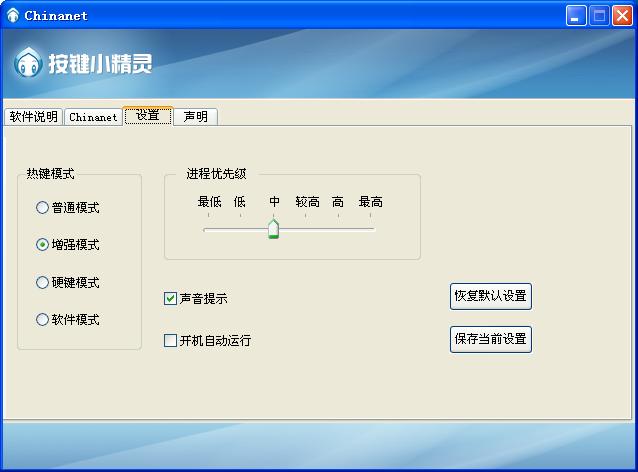Screen dimensions: 638x472
Task: Set priority at the 最低 tick label
Action: pyautogui.click(x=209, y=201)
